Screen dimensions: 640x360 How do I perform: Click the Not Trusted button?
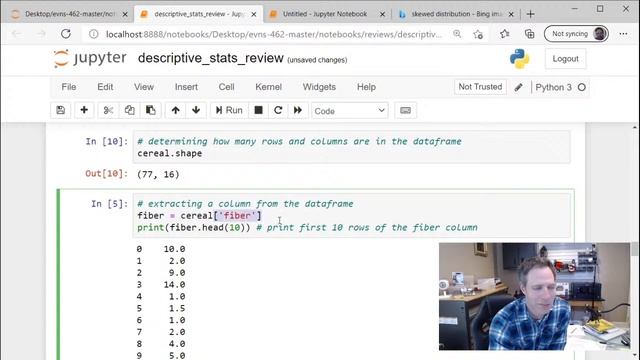coord(480,87)
